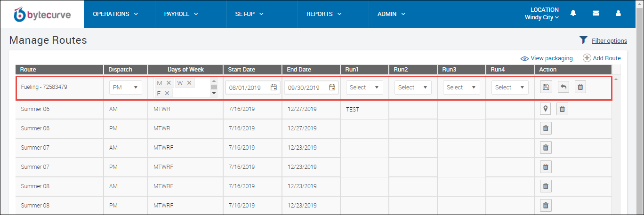Delete the Summer 07 PM route
Viewport: 644px width, 215px height.
coord(546,167)
